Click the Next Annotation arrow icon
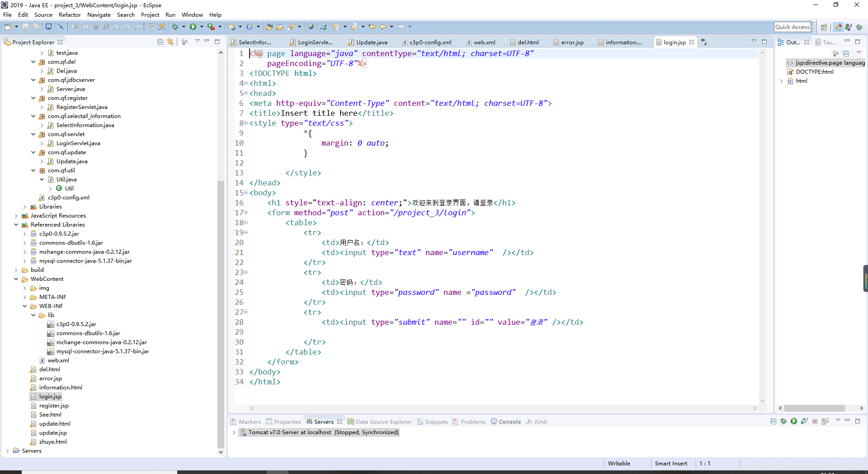This screenshot has height=474, width=868. [335, 27]
